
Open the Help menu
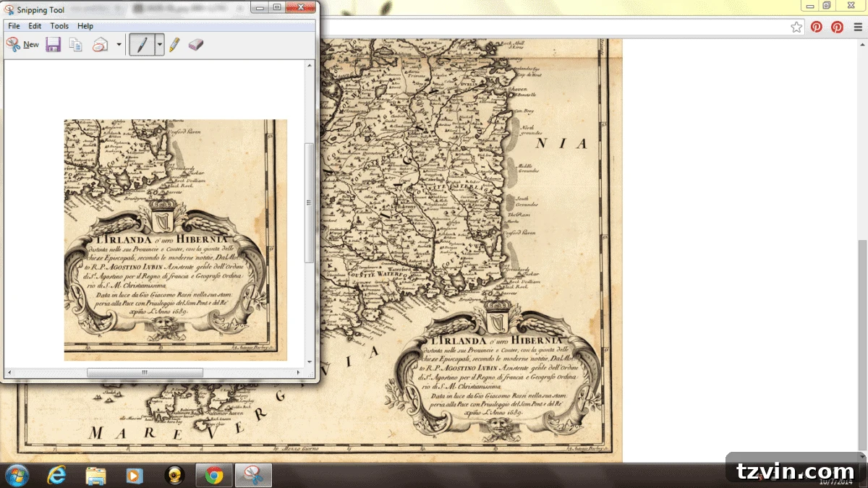coord(85,26)
